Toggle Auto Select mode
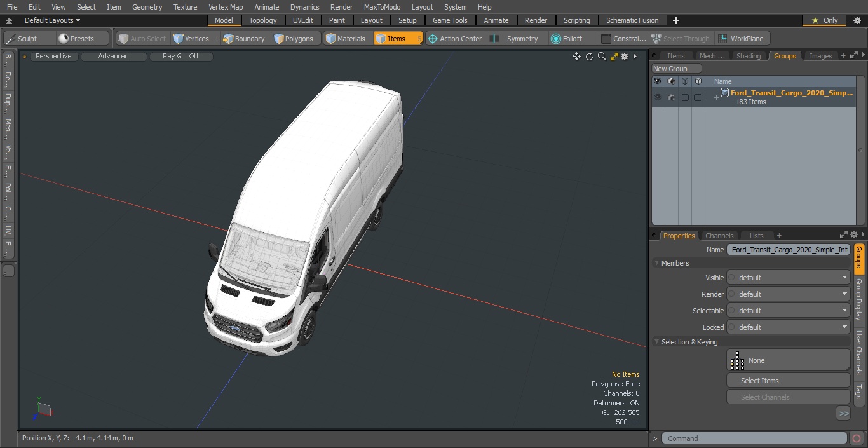Viewport: 868px width, 448px height. click(142, 39)
